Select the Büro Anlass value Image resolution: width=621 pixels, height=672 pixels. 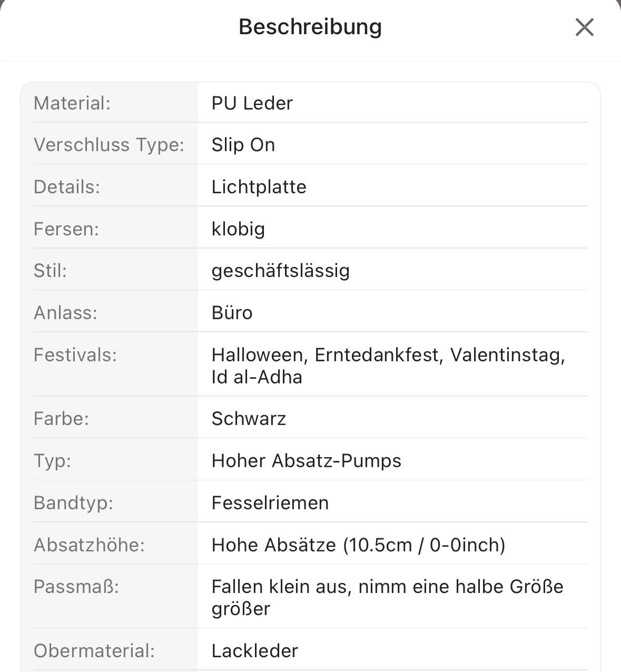pyautogui.click(x=232, y=313)
